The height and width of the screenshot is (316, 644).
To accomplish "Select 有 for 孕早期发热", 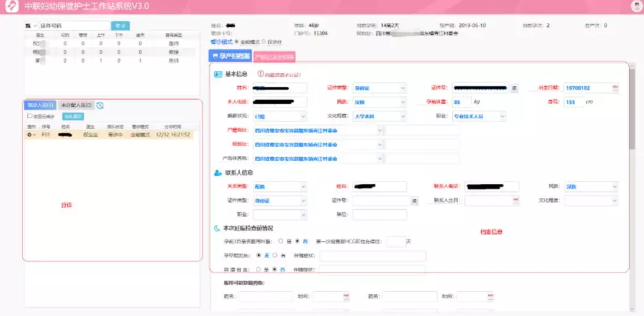I will [276, 255].
